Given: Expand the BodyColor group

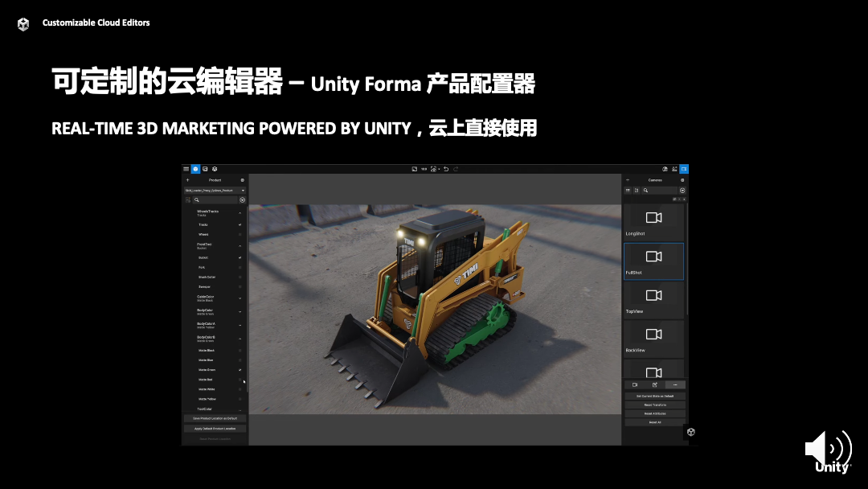Looking at the screenshot, I should (x=240, y=312).
